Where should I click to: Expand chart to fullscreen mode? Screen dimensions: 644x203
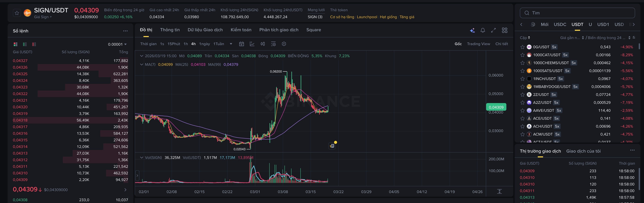coord(493,30)
